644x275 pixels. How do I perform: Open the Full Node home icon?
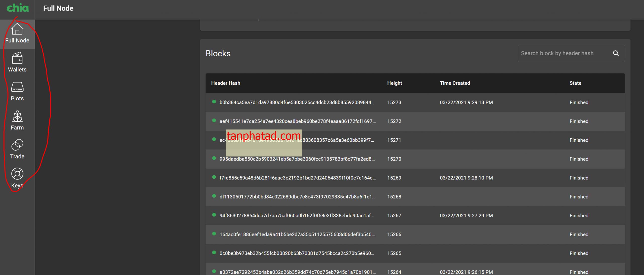point(17,29)
